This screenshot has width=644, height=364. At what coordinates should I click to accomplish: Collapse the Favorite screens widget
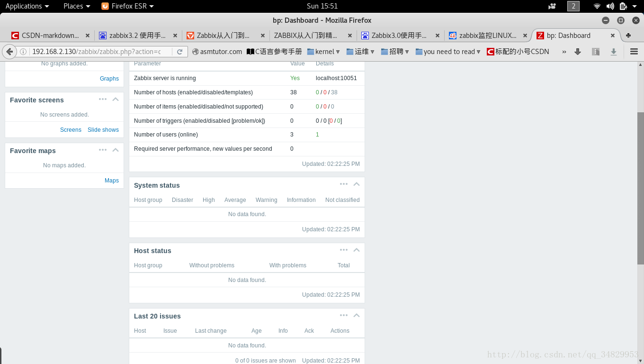(x=115, y=99)
